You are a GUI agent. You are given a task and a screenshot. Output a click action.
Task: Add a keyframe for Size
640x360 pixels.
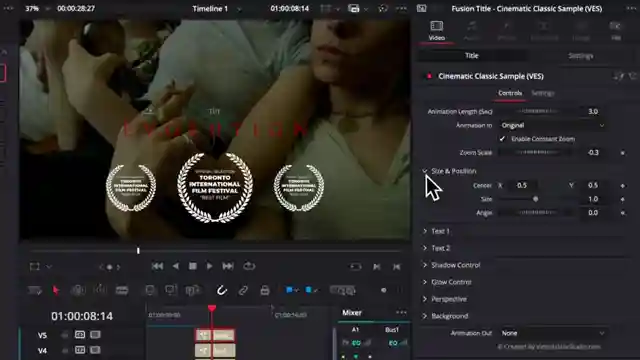[x=622, y=199]
